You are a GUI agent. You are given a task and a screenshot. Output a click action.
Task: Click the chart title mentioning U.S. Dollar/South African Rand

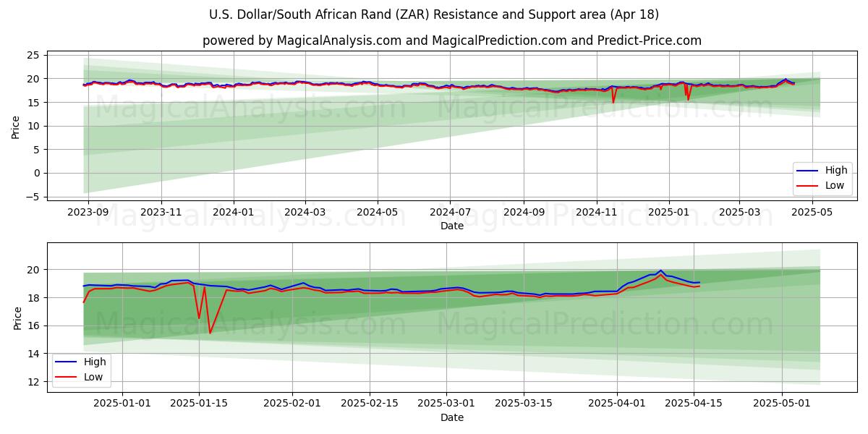[434, 14]
